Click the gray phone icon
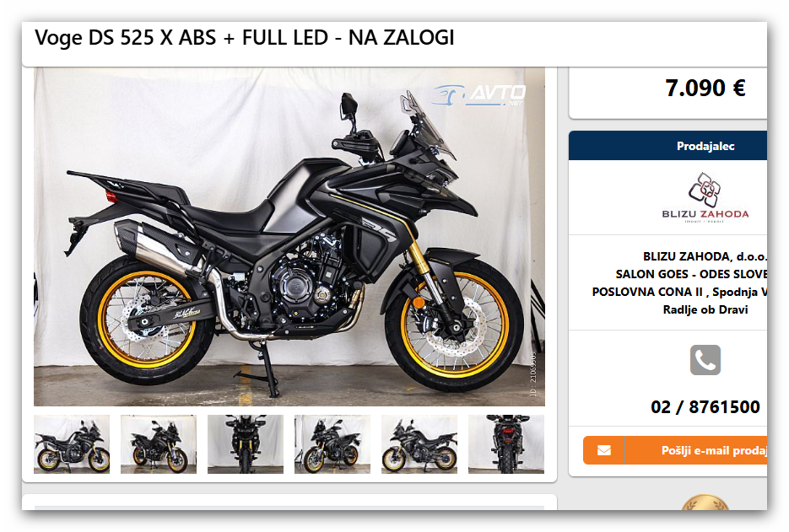Viewport: 789px width, 532px height. tap(705, 360)
